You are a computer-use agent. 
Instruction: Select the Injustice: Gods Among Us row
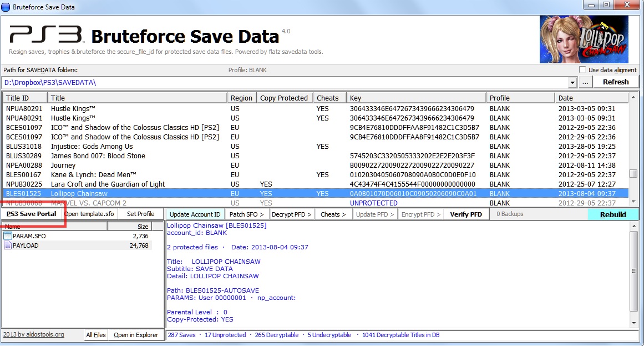point(316,146)
